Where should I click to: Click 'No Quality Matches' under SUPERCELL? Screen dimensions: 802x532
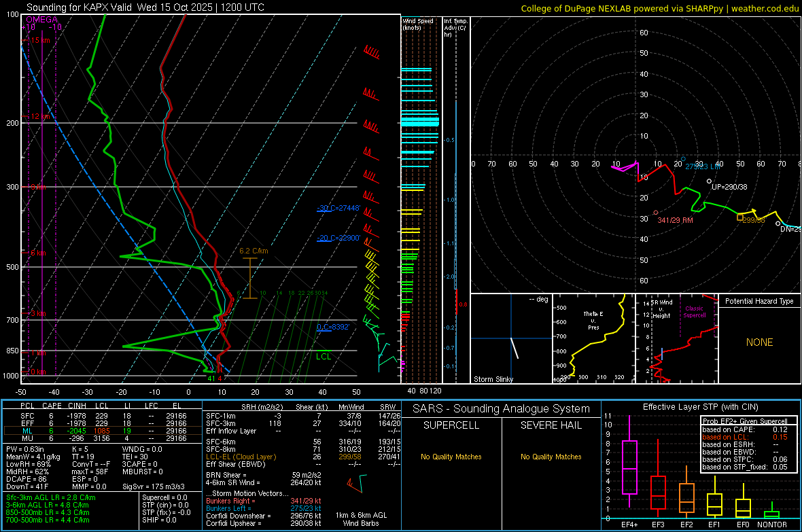[x=451, y=457]
